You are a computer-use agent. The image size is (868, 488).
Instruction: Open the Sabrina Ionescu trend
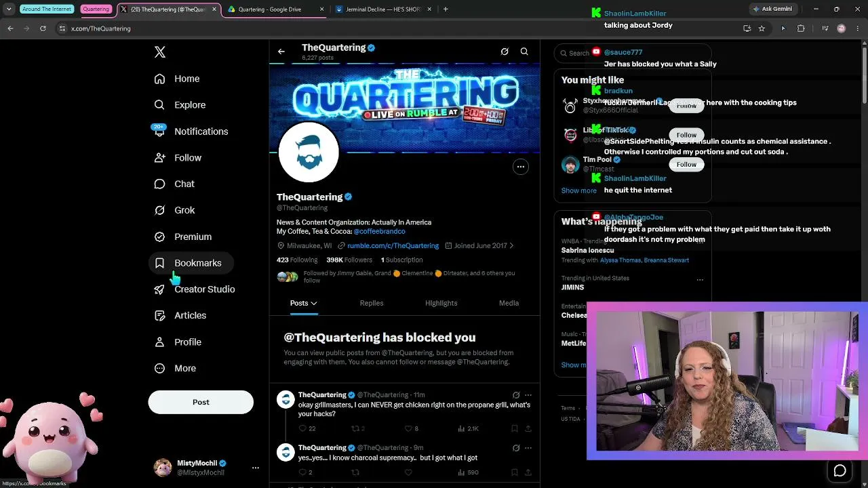pos(587,251)
